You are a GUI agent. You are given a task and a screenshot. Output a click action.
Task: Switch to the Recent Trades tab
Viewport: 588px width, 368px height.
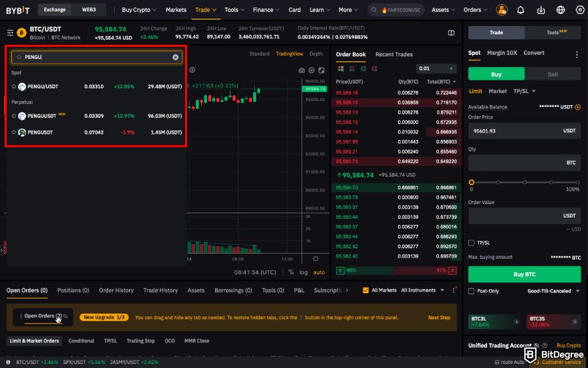click(x=394, y=54)
